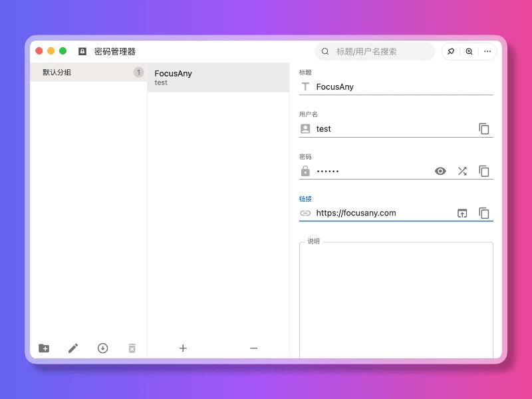The width and height of the screenshot is (532, 399).
Task: Edit the 说明 notes area
Action: click(x=396, y=299)
